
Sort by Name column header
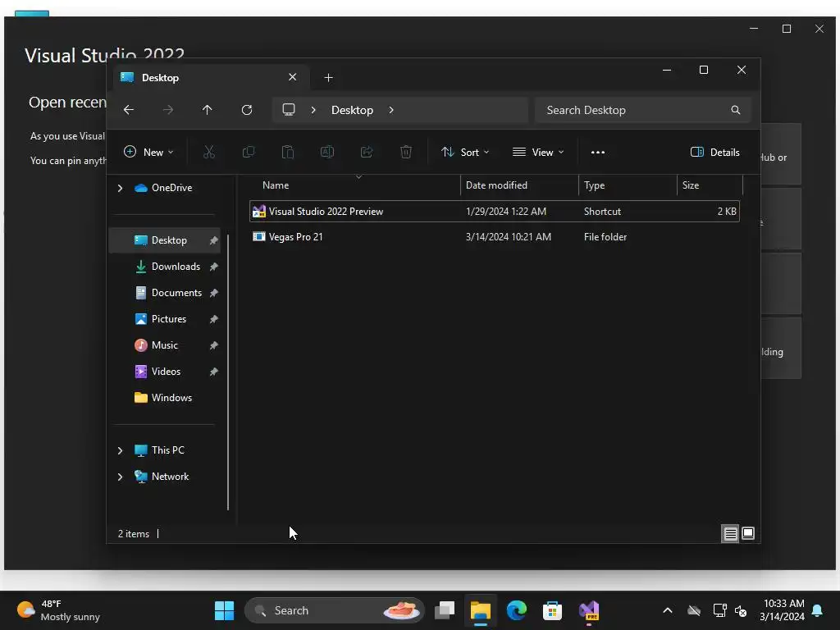pos(354,185)
